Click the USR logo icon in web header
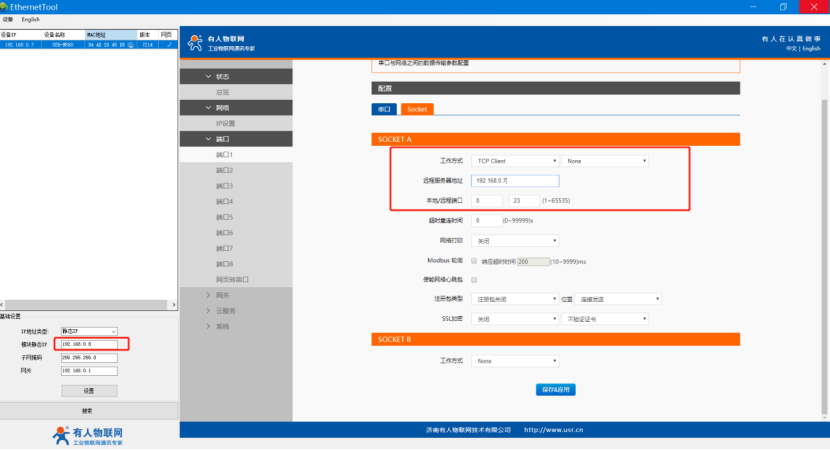Screen dimensions: 830x450 (x=194, y=42)
